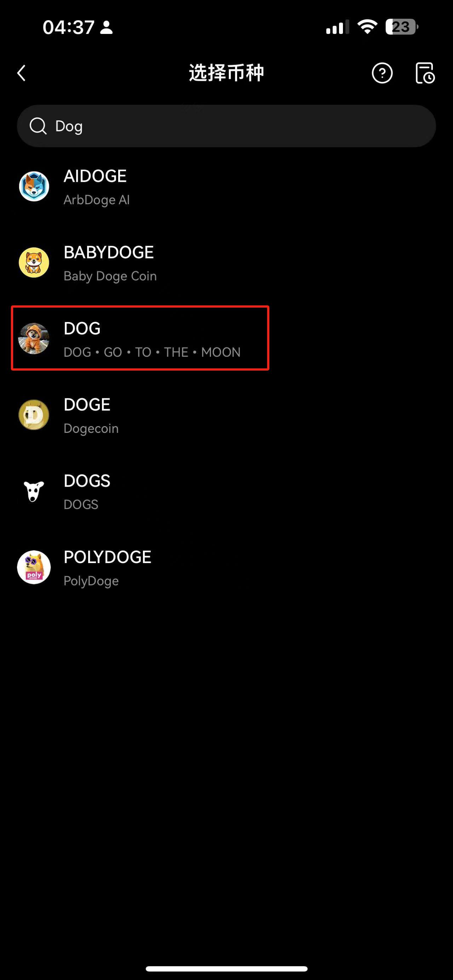Tap the Baby Doge Coin subtitle
The image size is (453, 980).
(x=110, y=276)
